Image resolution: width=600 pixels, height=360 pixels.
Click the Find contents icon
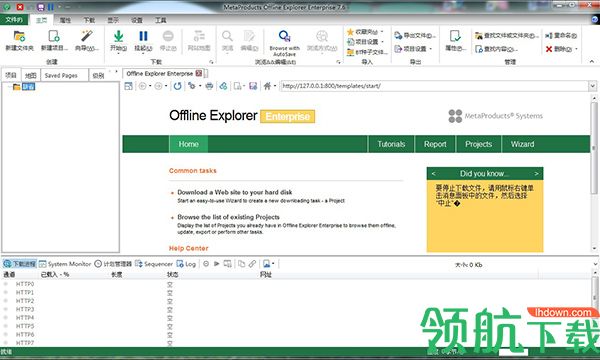click(x=478, y=49)
